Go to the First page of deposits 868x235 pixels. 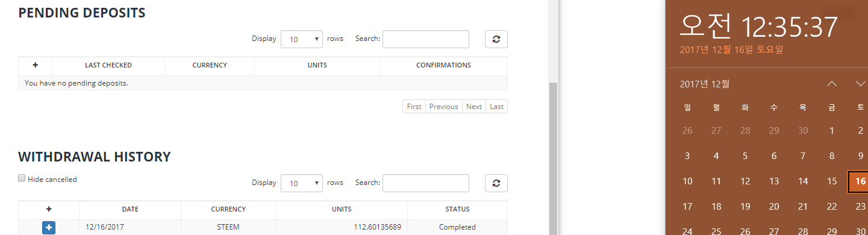point(414,107)
